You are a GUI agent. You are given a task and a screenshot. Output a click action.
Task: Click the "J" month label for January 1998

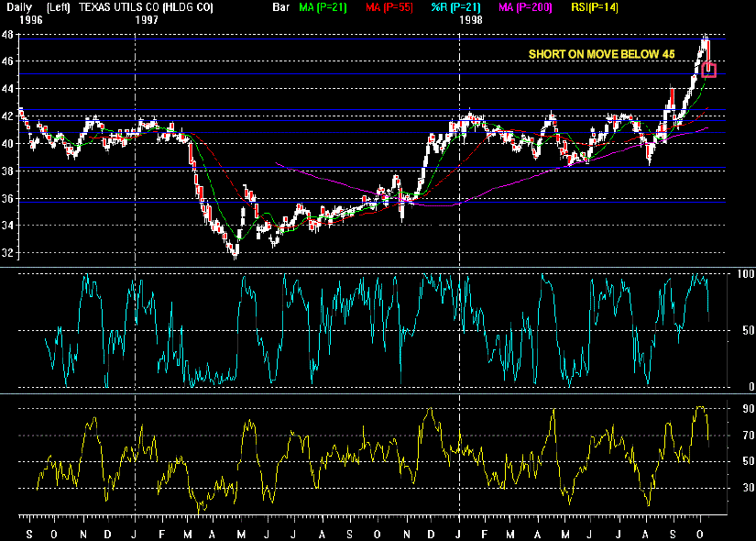coord(458,535)
